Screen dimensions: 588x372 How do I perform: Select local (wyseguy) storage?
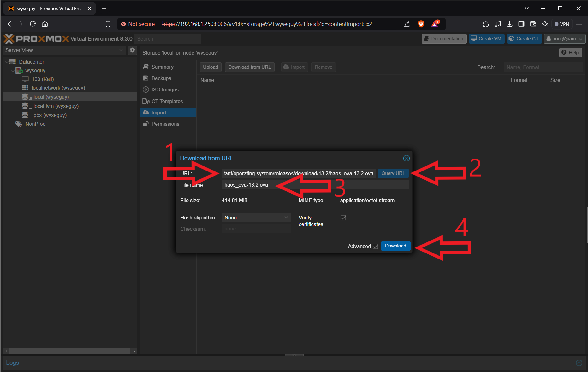tap(51, 97)
